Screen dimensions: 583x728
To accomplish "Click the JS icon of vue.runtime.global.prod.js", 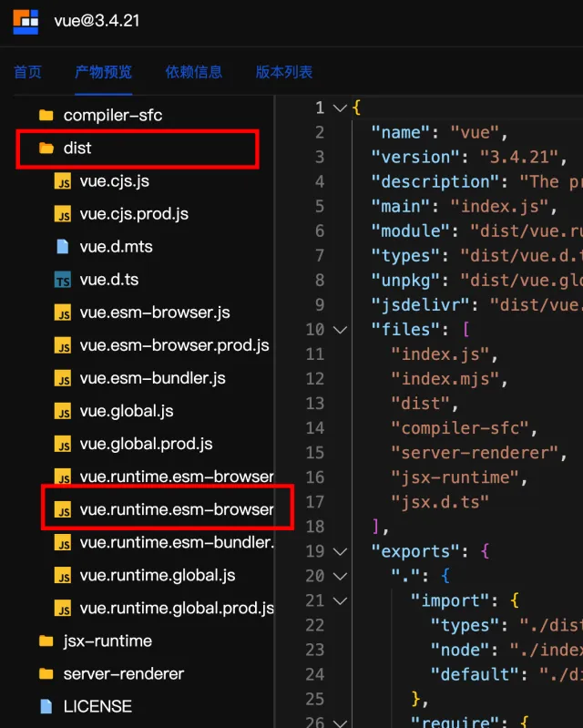I will 63,609.
